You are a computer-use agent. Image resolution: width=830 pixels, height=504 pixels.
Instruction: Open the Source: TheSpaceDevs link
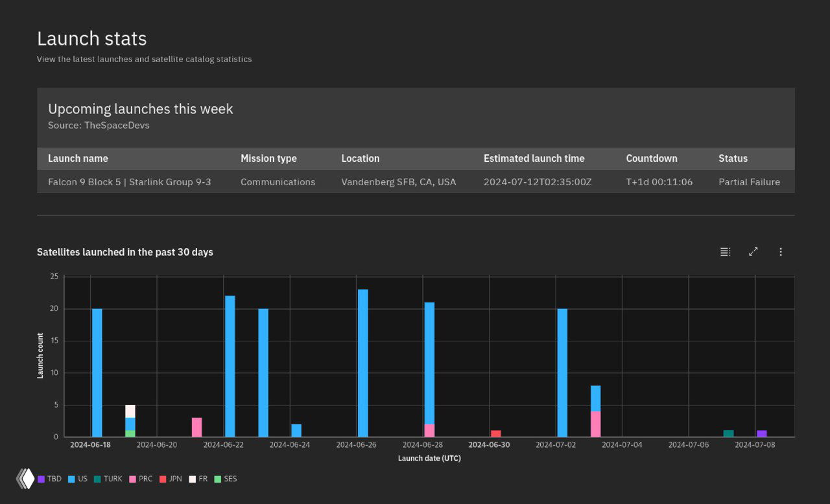tap(98, 125)
